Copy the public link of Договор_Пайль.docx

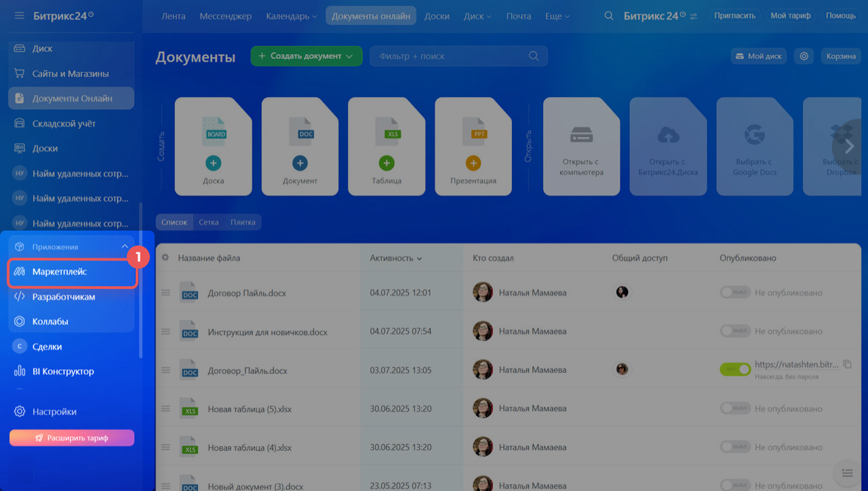[x=847, y=365]
